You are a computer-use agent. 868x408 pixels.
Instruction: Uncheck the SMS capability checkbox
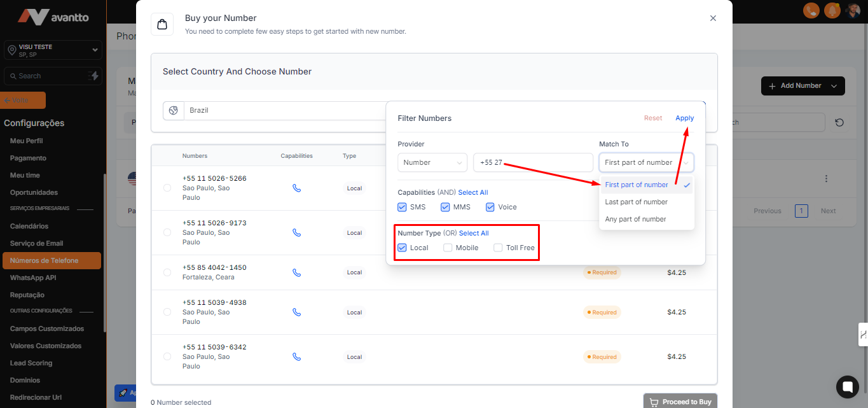402,207
